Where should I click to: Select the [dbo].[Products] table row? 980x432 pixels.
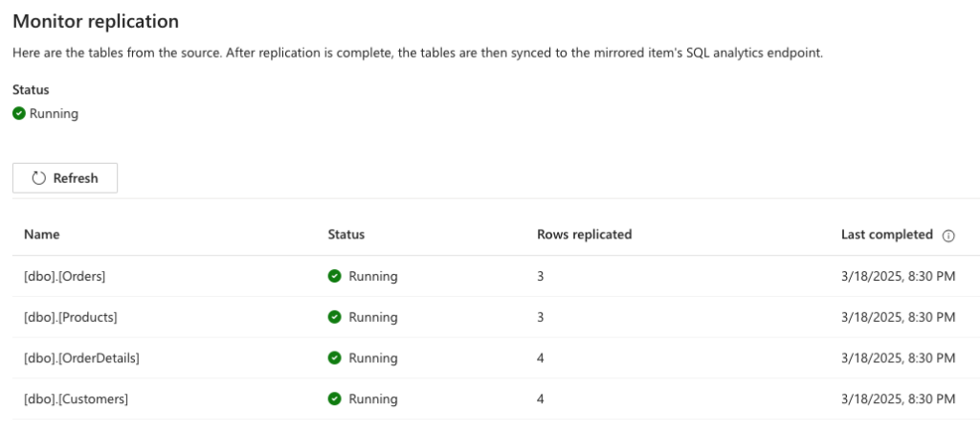pyautogui.click(x=490, y=317)
